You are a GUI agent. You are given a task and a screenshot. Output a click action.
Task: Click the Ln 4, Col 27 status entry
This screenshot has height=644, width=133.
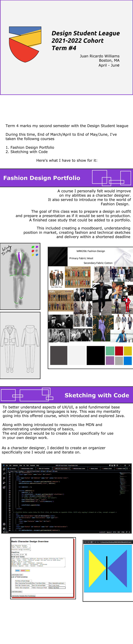(x=102, y=532)
